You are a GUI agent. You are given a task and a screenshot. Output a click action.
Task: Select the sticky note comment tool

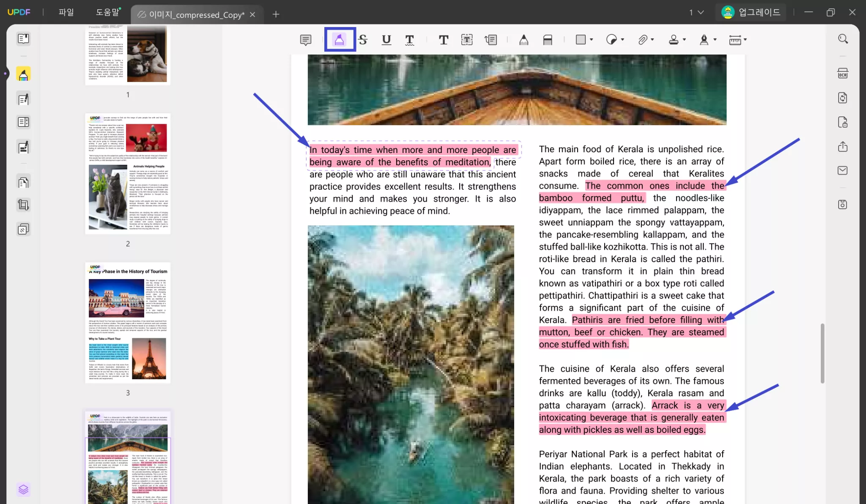click(305, 40)
